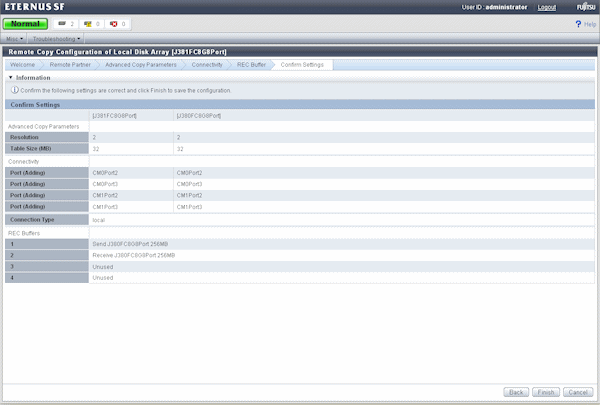Go to the Remote Partner wizard step

click(x=70, y=65)
